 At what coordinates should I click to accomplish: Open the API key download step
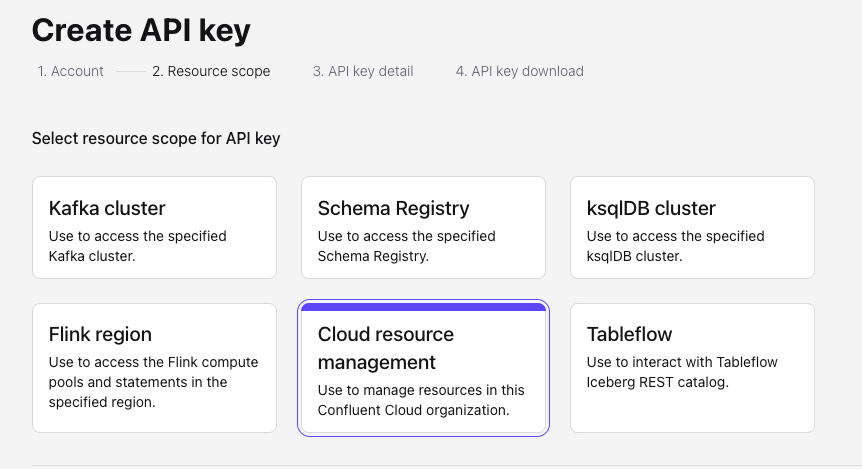520,71
